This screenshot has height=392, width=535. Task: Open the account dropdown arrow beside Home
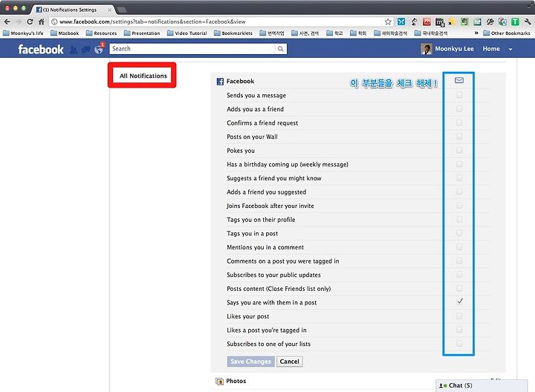[510, 50]
